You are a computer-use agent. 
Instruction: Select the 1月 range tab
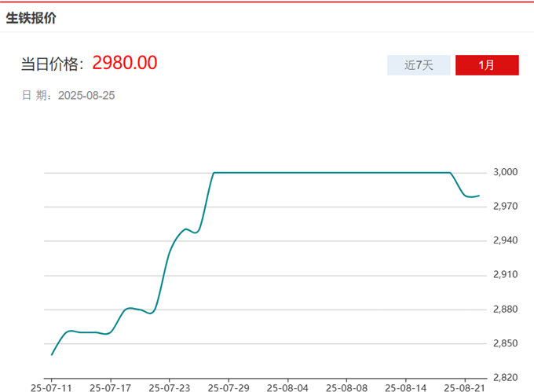(x=487, y=65)
